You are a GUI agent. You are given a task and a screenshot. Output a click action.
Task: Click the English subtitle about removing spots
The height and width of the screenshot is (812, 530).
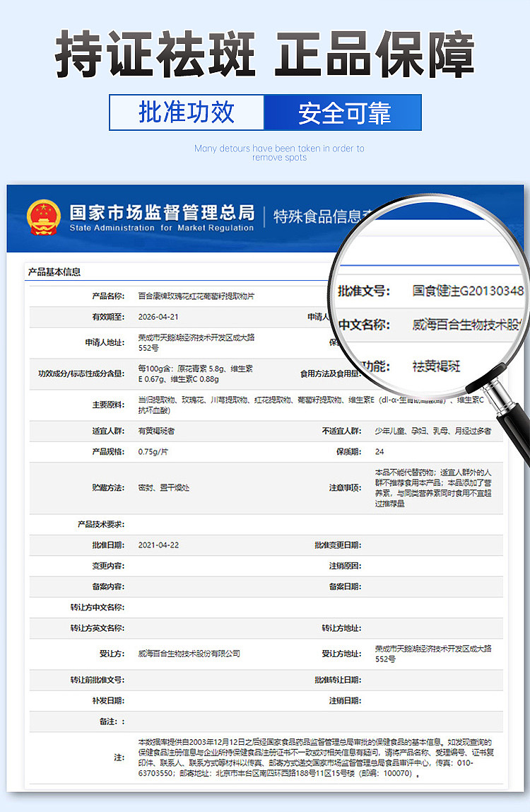tap(280, 153)
